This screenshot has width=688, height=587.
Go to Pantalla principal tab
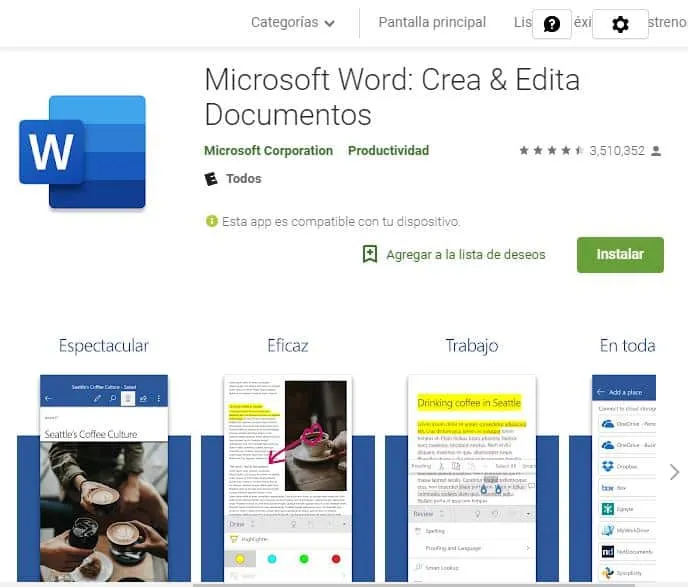(x=432, y=22)
